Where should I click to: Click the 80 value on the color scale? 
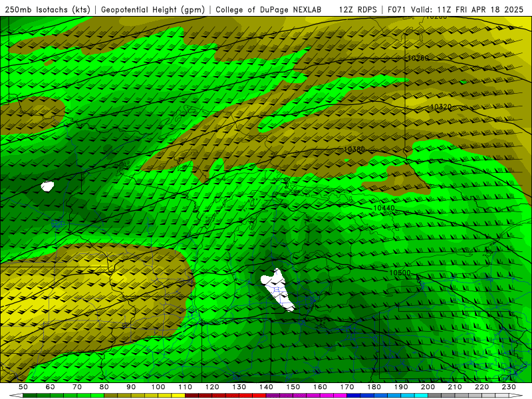coord(104,387)
